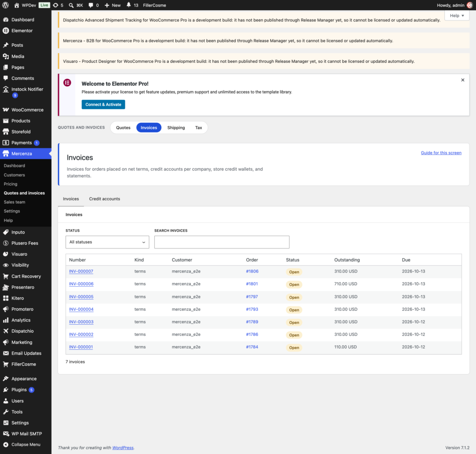Open the All statuses dropdown

(x=107, y=242)
